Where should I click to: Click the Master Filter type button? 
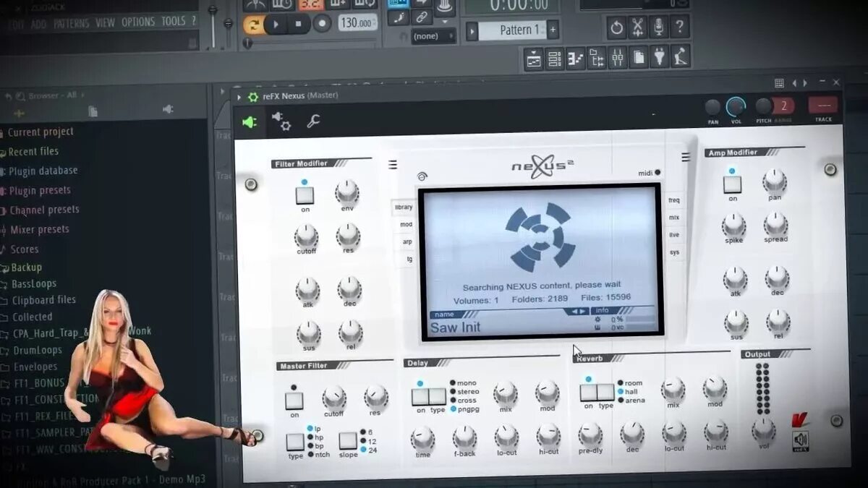point(295,442)
